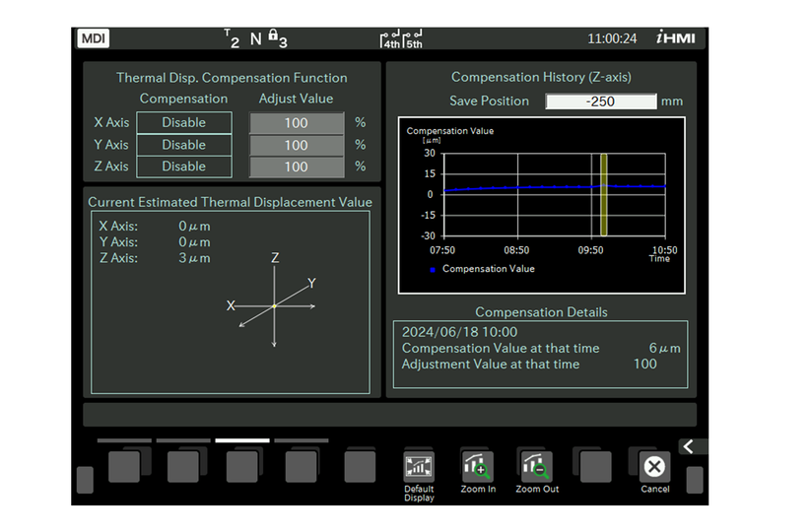Click the Cancel icon
The width and height of the screenshot is (810, 532).
(654, 467)
